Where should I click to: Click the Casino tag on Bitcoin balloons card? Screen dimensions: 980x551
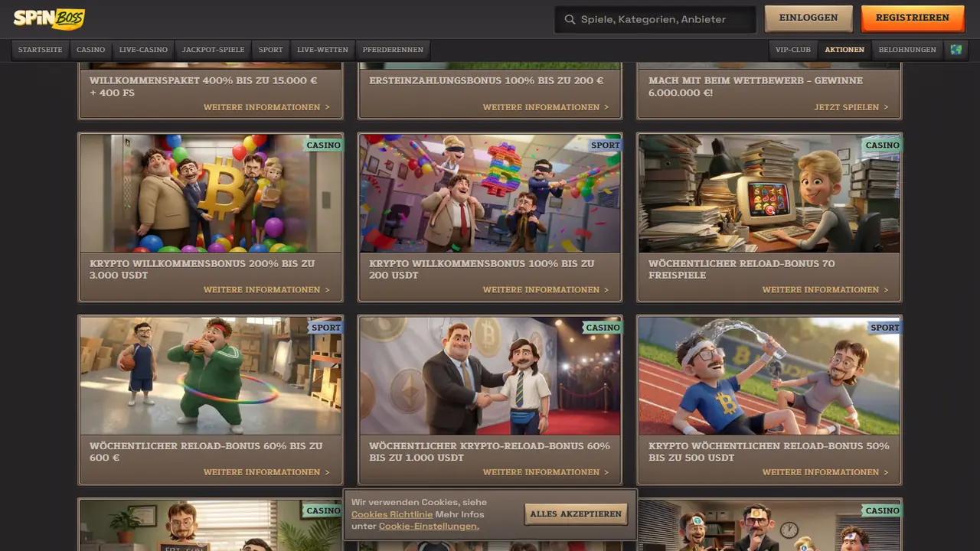323,145
